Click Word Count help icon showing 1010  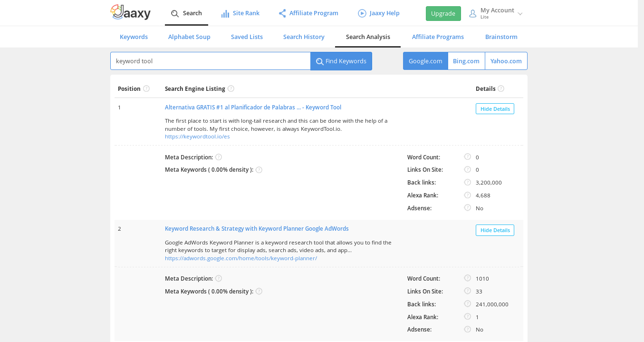pos(468,278)
